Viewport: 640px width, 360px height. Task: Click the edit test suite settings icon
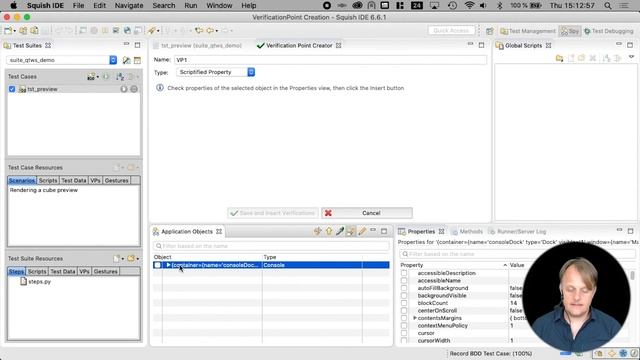pyautogui.click(x=127, y=60)
